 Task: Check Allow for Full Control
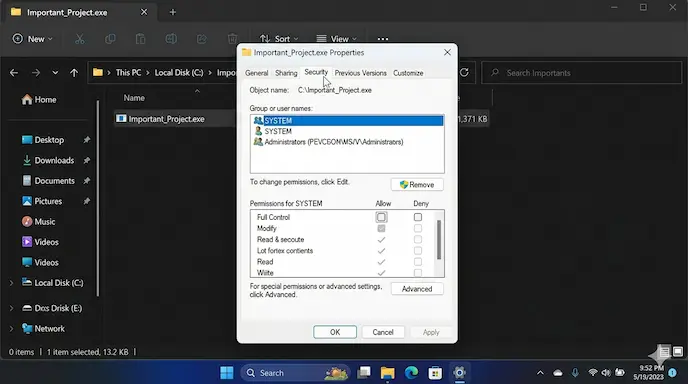pos(381,217)
